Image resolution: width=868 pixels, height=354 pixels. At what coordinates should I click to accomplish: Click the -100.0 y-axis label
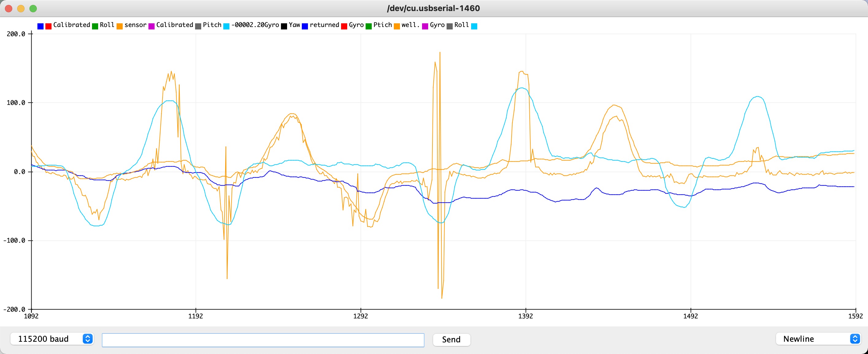[x=14, y=241]
